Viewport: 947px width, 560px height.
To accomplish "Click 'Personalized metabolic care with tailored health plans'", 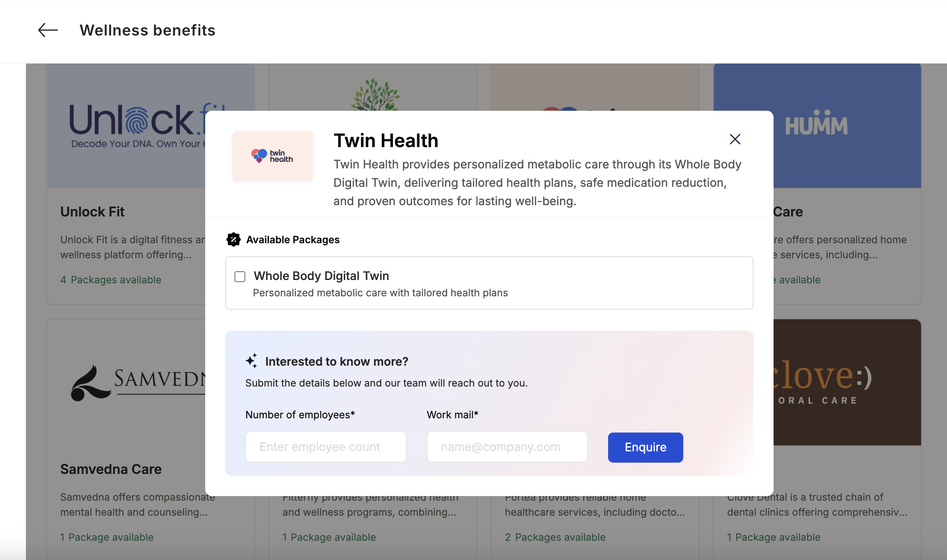I will tap(380, 293).
